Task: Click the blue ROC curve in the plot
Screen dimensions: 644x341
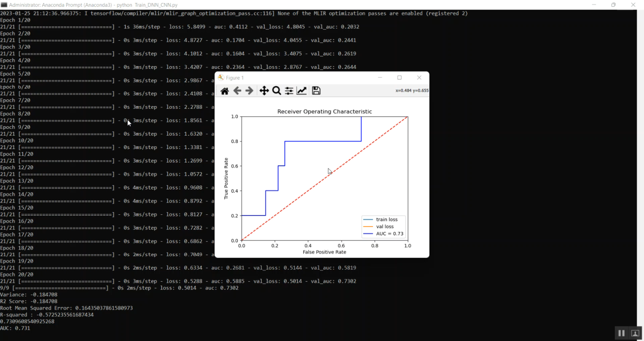Action: coord(322,141)
